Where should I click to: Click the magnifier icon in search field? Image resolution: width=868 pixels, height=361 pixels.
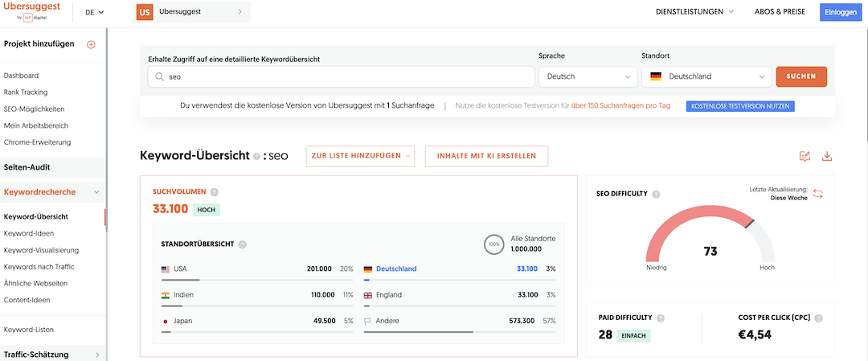159,77
